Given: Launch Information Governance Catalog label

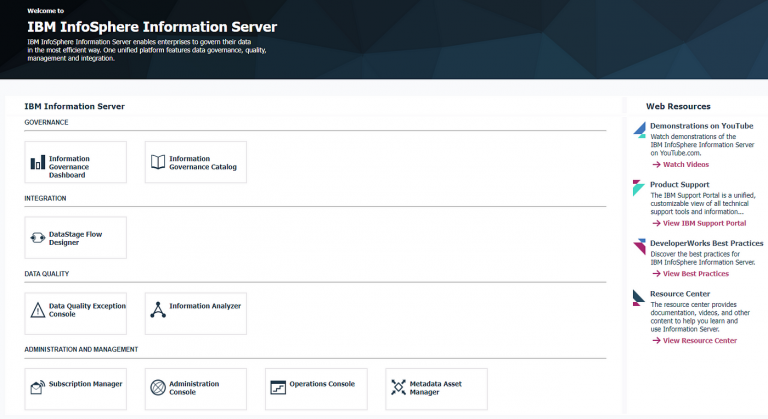Looking at the screenshot, I should (203, 163).
